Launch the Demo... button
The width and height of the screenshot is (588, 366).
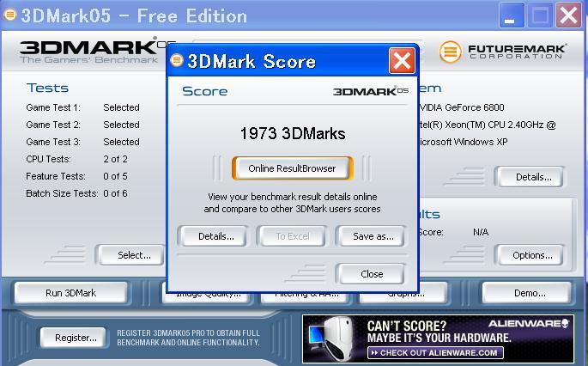[x=526, y=293]
